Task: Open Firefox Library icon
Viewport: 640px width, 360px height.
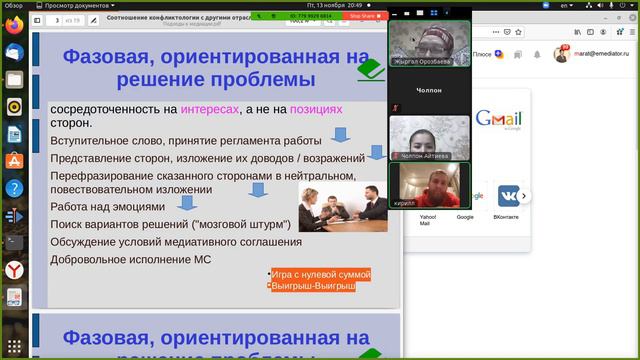Action: point(578,32)
